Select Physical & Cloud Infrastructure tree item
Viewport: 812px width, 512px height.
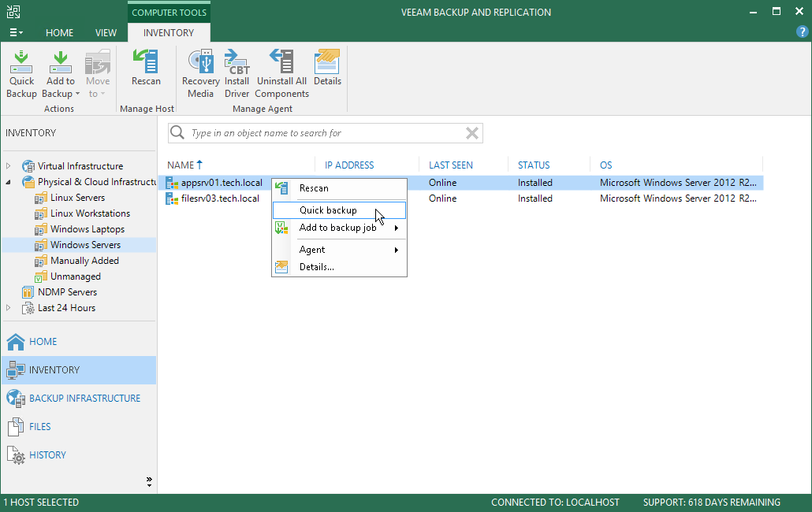click(97, 182)
